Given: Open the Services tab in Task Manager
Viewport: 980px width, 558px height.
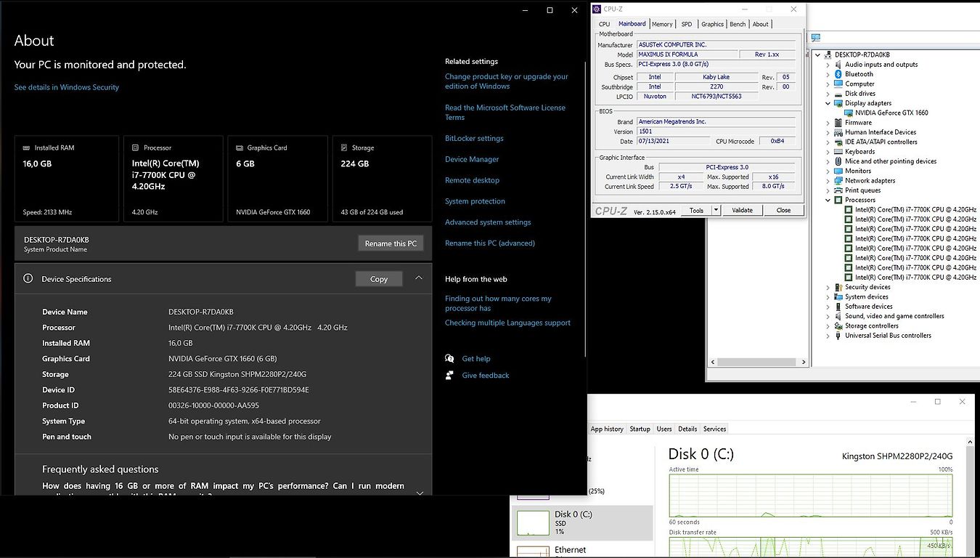Looking at the screenshot, I should (x=715, y=429).
